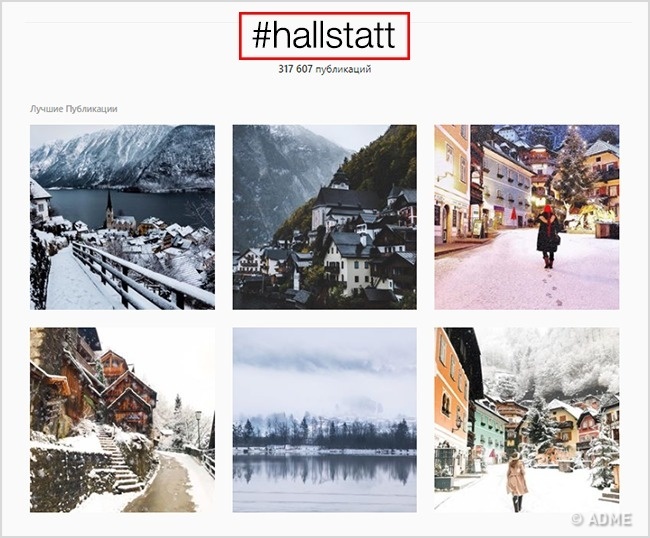This screenshot has width=650, height=538.
Task: Click the mint green building in the snowy square
Action: [488, 431]
